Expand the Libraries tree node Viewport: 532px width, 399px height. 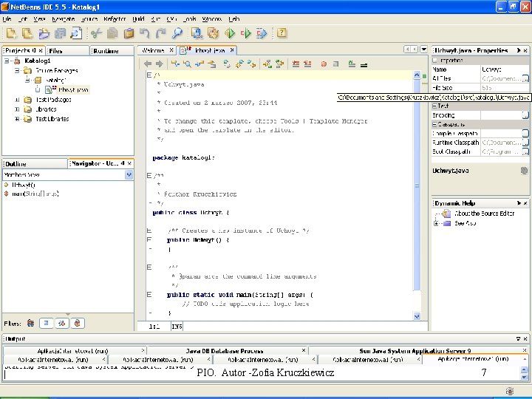pyautogui.click(x=17, y=109)
